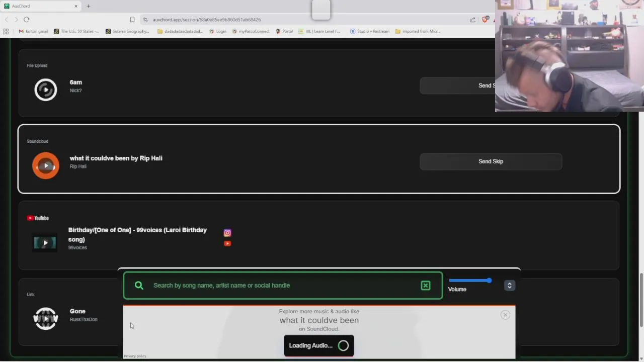
Task: Go forward in the browser
Action: pyautogui.click(x=16, y=20)
